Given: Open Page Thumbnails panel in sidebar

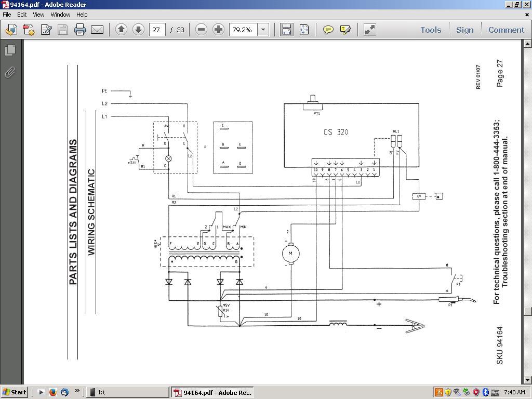Looking at the screenshot, I should point(10,50).
